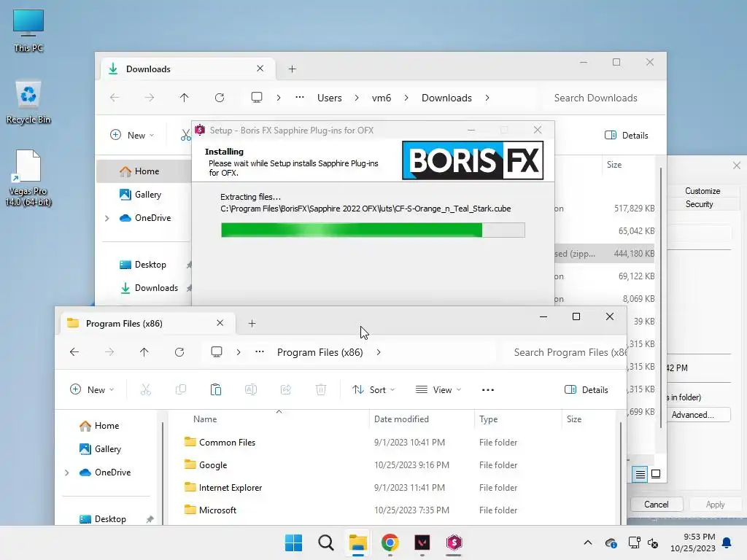Expand chevron after Users in Downloads address bar
This screenshot has width=747, height=560.
357,98
